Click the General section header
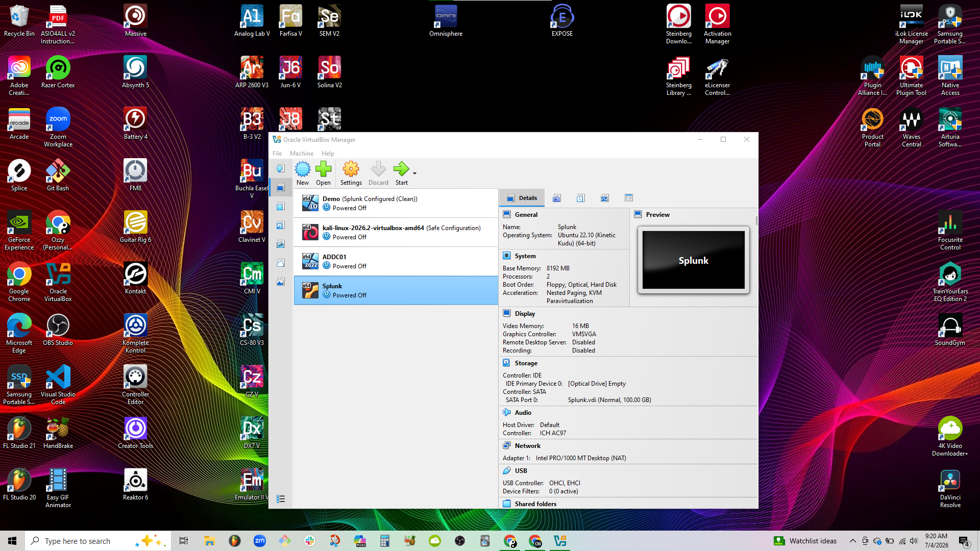 (x=526, y=215)
